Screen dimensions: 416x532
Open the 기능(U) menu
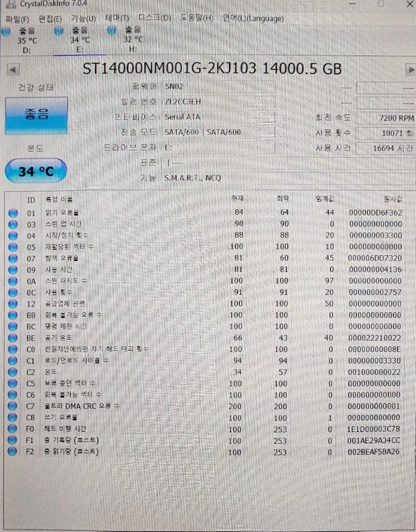tap(84, 19)
